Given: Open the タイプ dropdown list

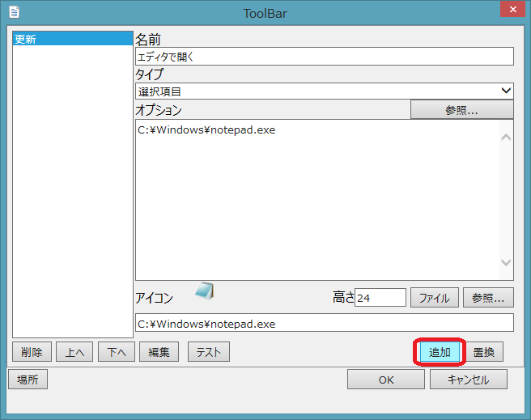Looking at the screenshot, I should (x=324, y=91).
